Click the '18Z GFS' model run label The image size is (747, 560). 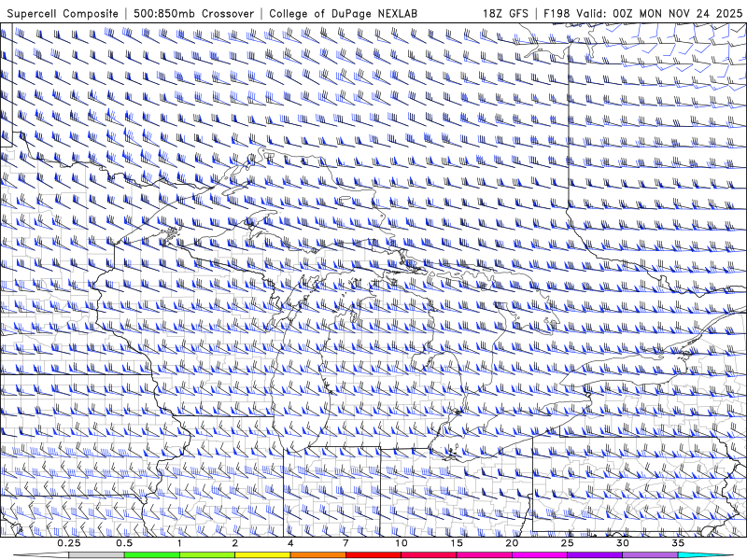coord(505,13)
